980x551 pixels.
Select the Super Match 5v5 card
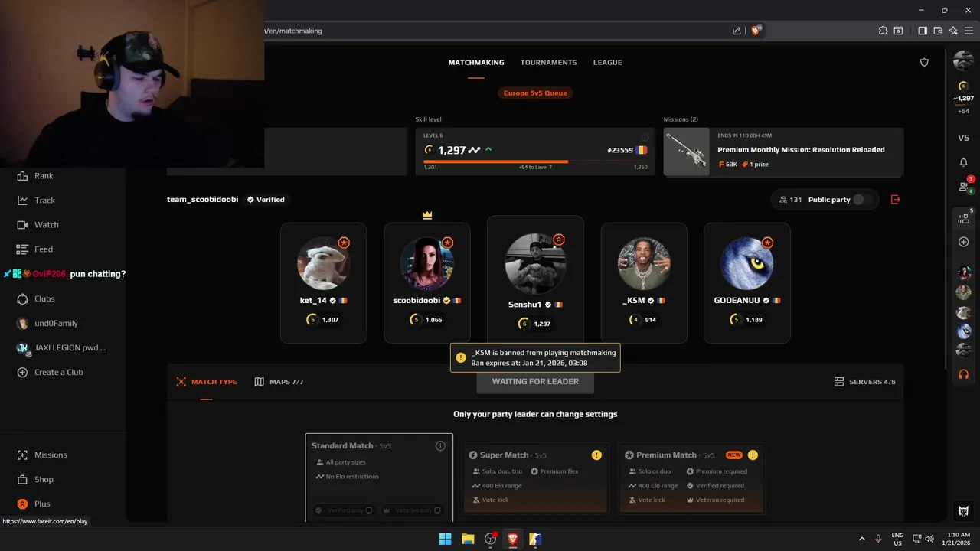tap(535, 478)
